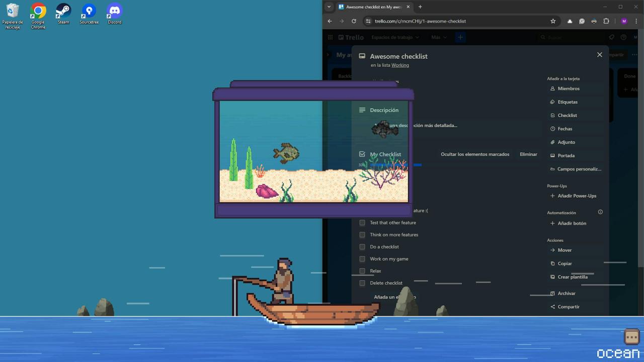Click the Discord desktop icon

(x=114, y=12)
